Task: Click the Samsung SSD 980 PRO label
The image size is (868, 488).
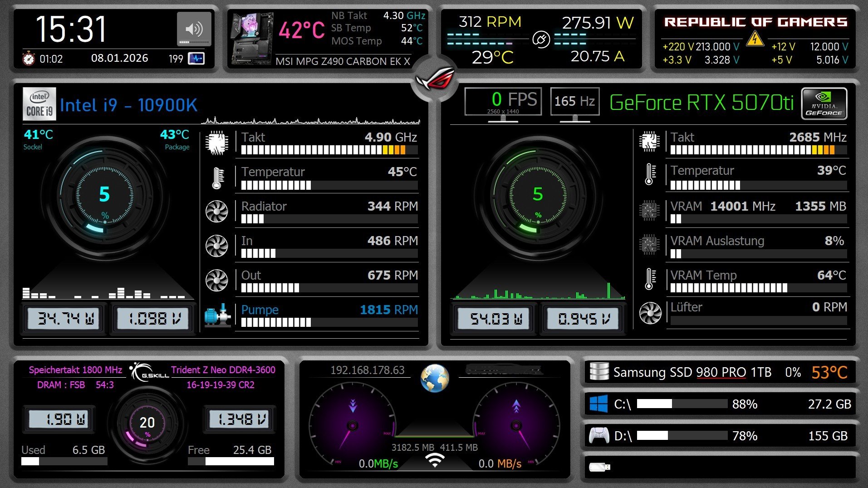Action: click(692, 372)
